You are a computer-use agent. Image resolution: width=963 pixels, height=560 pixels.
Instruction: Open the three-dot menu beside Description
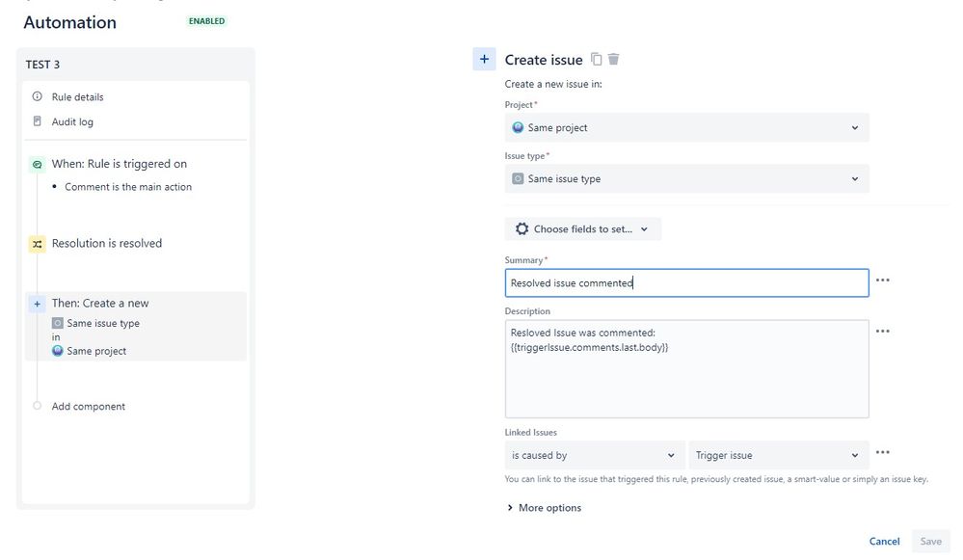coord(883,331)
